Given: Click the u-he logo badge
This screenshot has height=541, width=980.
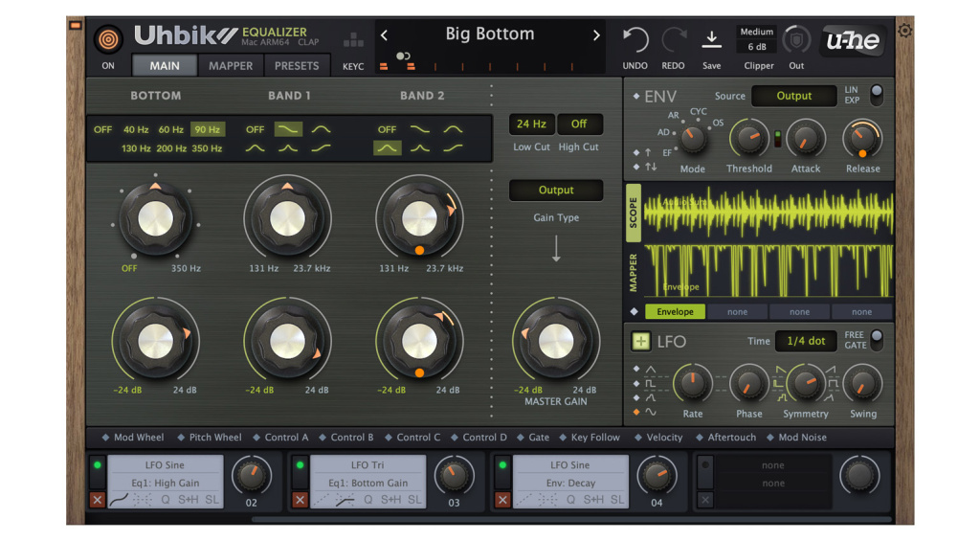Looking at the screenshot, I should [x=852, y=40].
